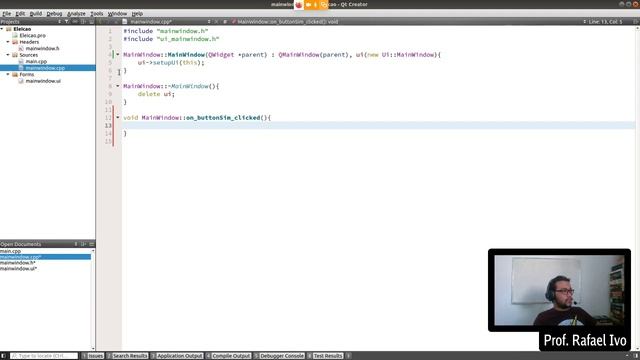Select Eleicao.pro in project tree
The image size is (640, 360).
click(x=32, y=36)
